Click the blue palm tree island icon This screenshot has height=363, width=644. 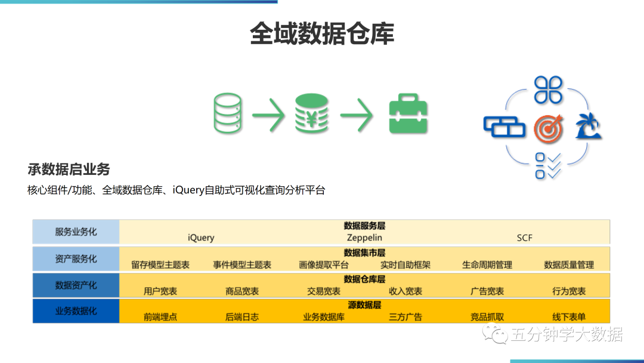(587, 128)
